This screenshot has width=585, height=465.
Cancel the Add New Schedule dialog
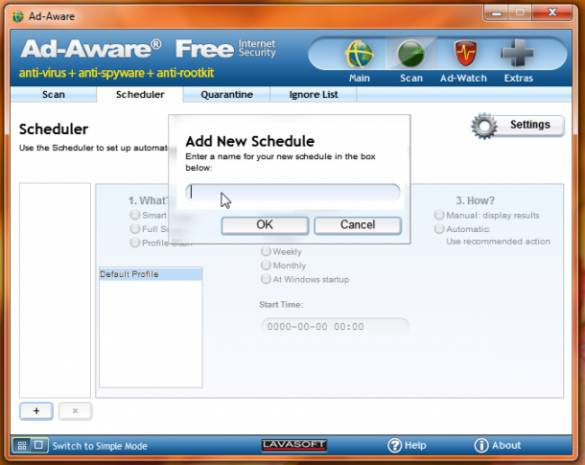(358, 225)
